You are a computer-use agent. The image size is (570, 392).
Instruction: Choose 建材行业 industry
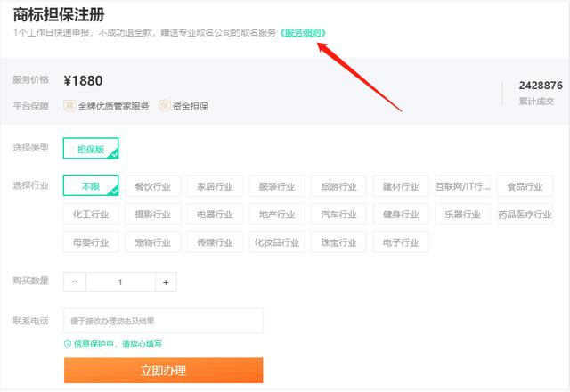pyautogui.click(x=401, y=186)
